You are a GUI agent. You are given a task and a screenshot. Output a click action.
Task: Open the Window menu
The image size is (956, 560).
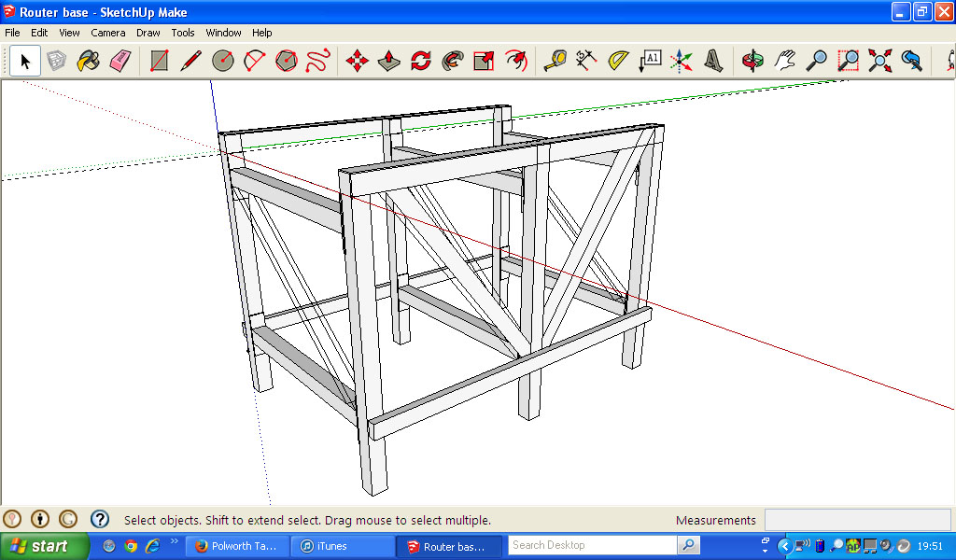[x=223, y=33]
